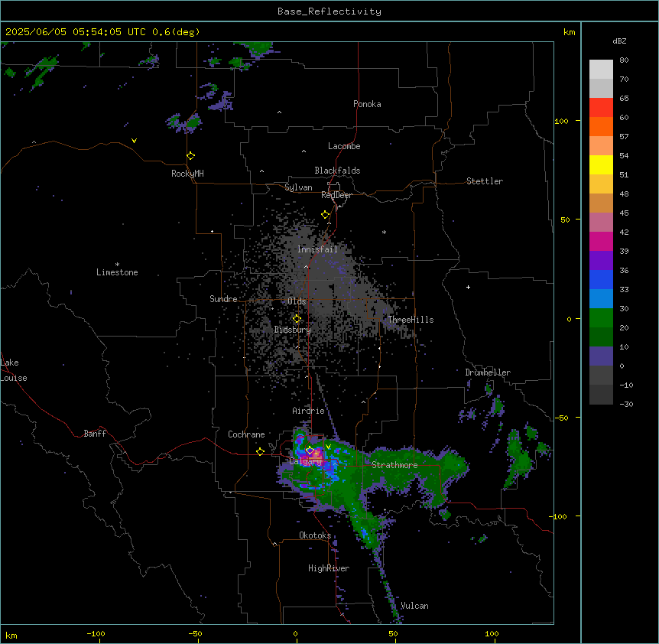The width and height of the screenshot is (659, 644).
Task: Click the yellow diamond marker below Cochrane
Action: (x=260, y=452)
